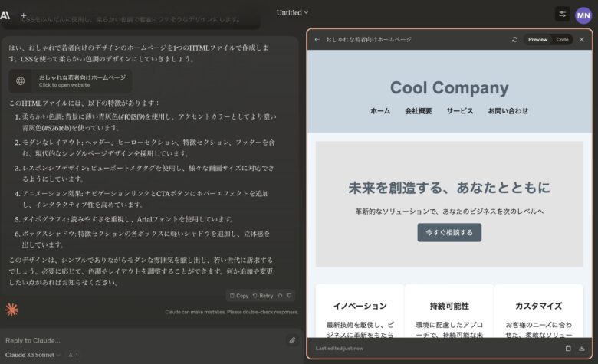The image size is (598, 364).
Task: Select お問い合わせ in preview navigation
Action: (508, 111)
